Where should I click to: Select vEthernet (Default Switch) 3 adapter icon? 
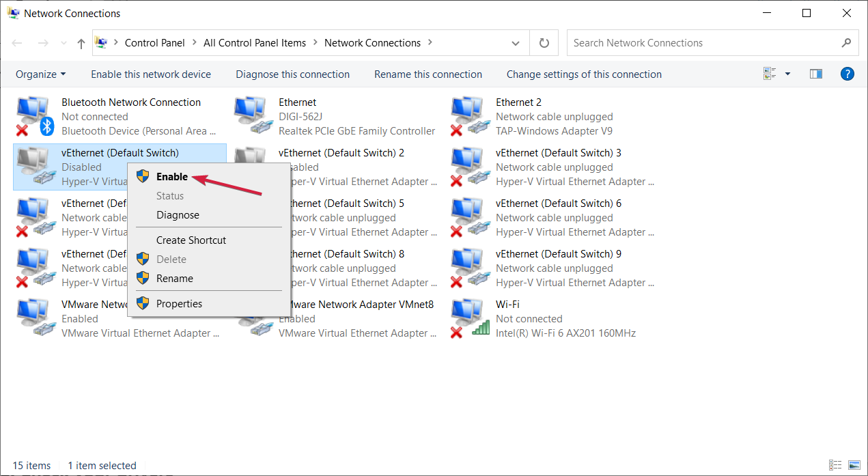pos(470,167)
